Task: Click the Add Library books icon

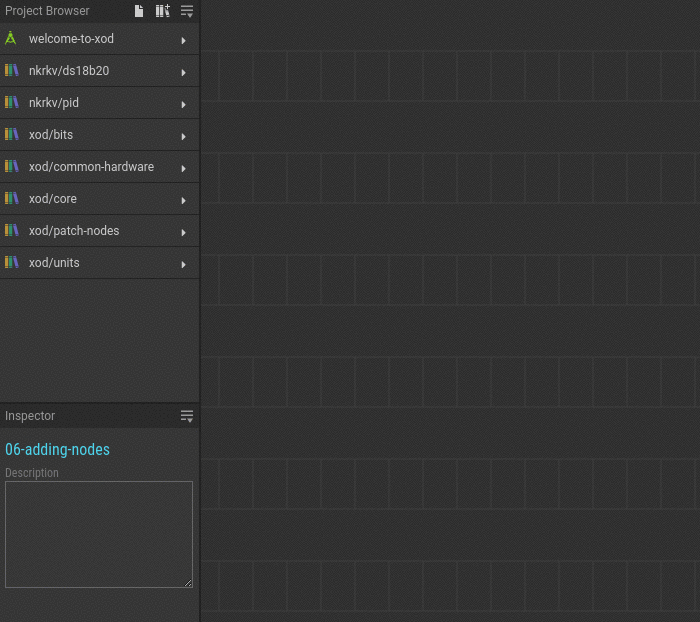Action: 162,11
